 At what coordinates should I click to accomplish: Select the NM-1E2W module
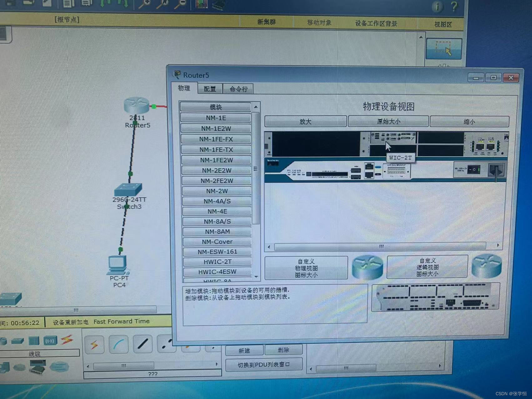(x=216, y=129)
